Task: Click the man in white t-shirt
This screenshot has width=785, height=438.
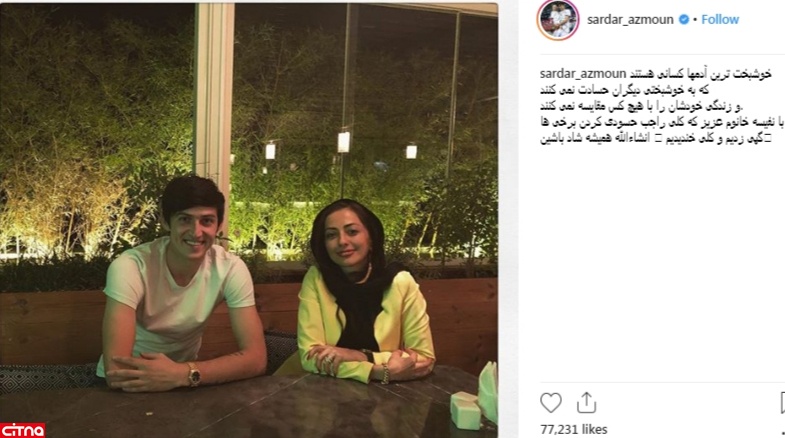Action: click(183, 283)
